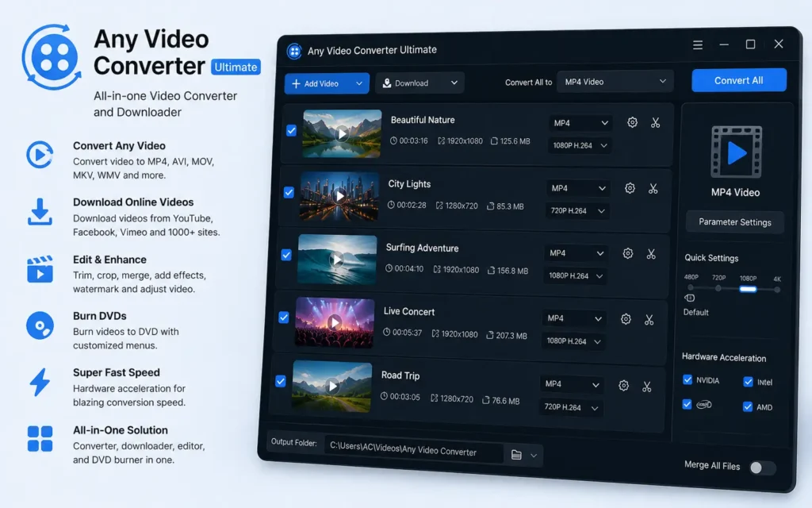
Task: Open MP4 format dropdown for Surfing Adventure
Action: coord(576,253)
